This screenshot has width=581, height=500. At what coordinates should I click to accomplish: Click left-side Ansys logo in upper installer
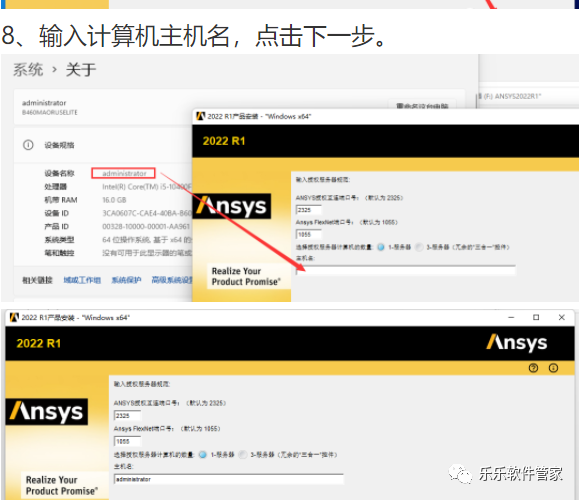pyautogui.click(x=232, y=206)
